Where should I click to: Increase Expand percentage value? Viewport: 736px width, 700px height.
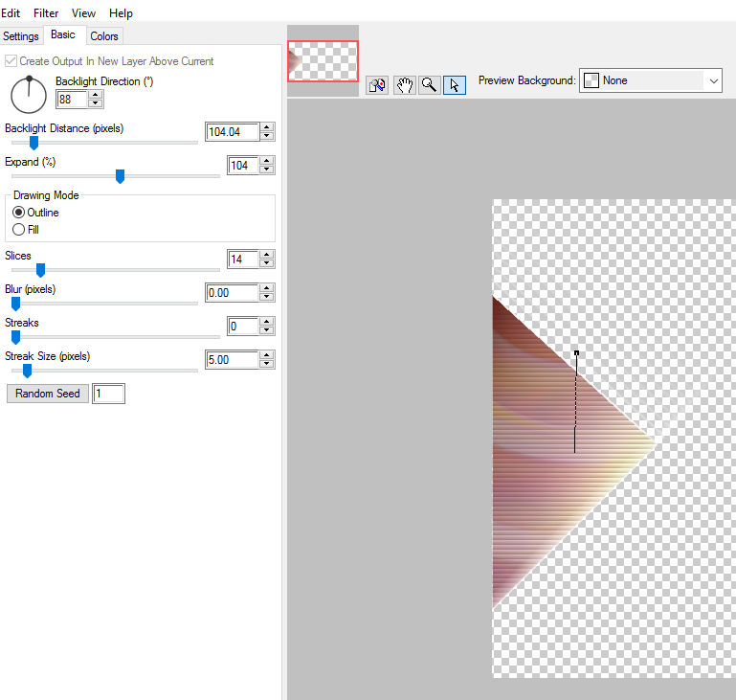267,161
